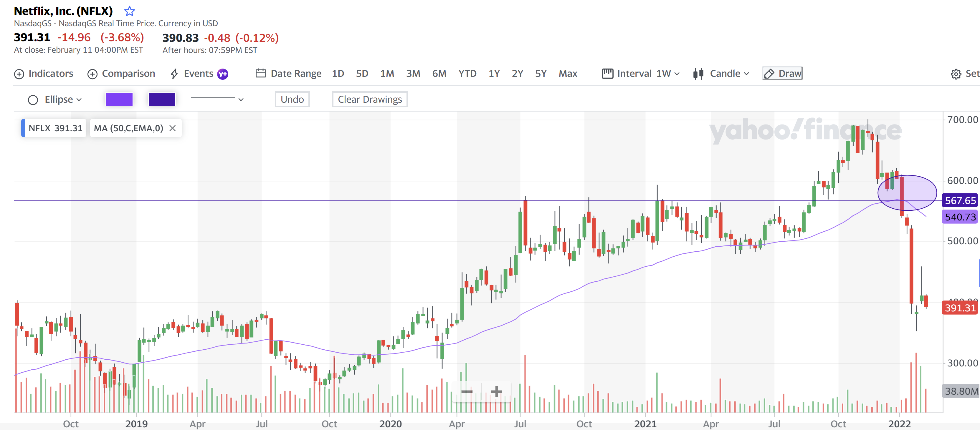Toggle the Draw mode button

783,73
